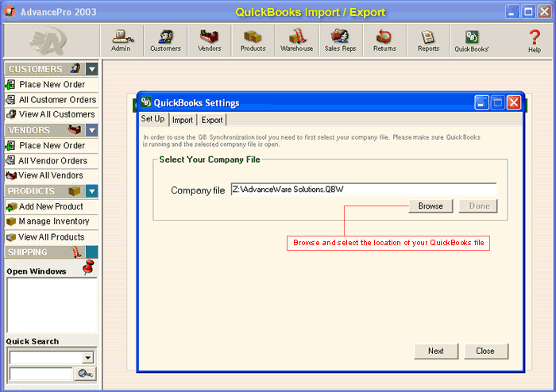
Task: Click the VENDORS section header
Action: (x=45, y=130)
